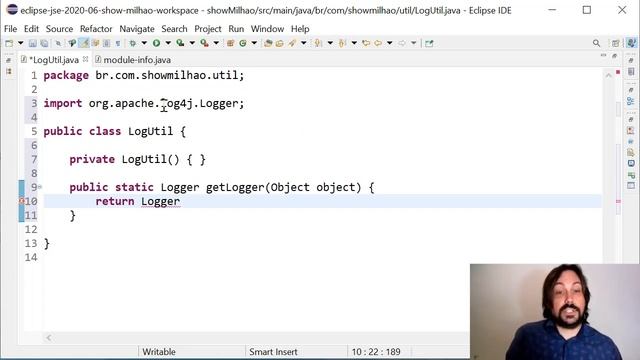Expand the Search toolbar dropdown arrow
Viewport: 640px width, 360px height.
pyautogui.click(x=304, y=43)
